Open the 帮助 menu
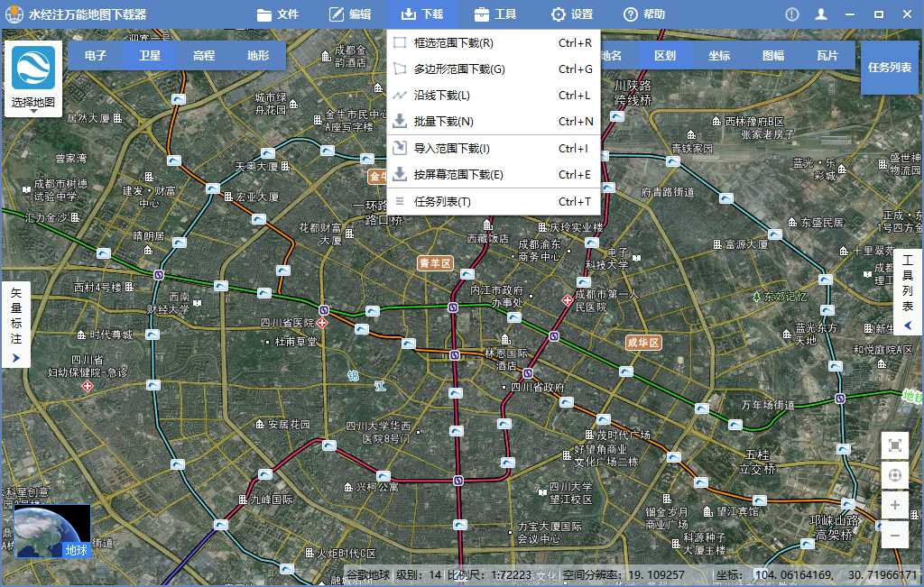The image size is (924, 587). [x=644, y=14]
